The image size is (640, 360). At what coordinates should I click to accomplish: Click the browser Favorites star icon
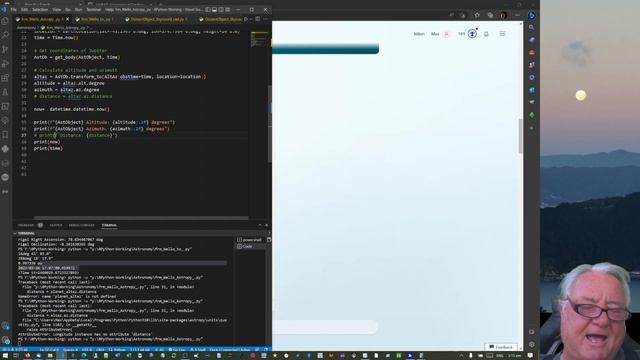(477, 15)
